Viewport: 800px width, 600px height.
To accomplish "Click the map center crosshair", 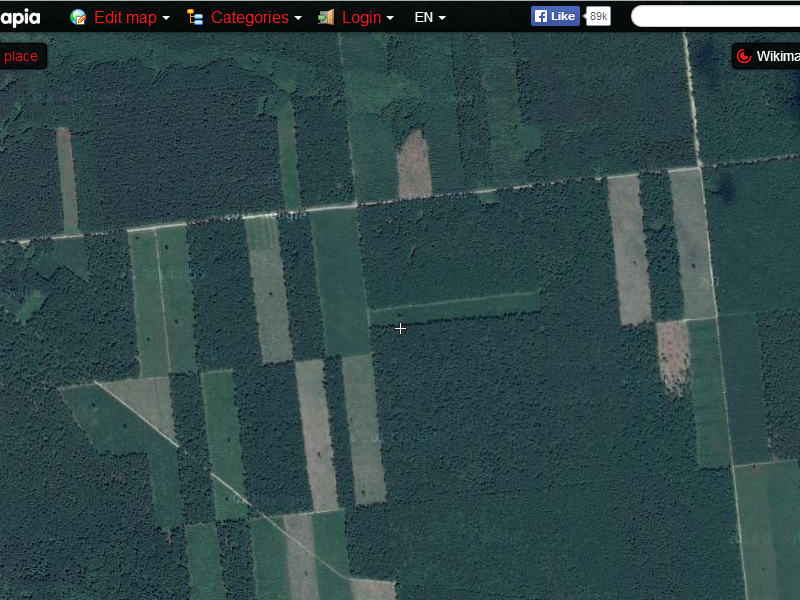I will click(401, 329).
